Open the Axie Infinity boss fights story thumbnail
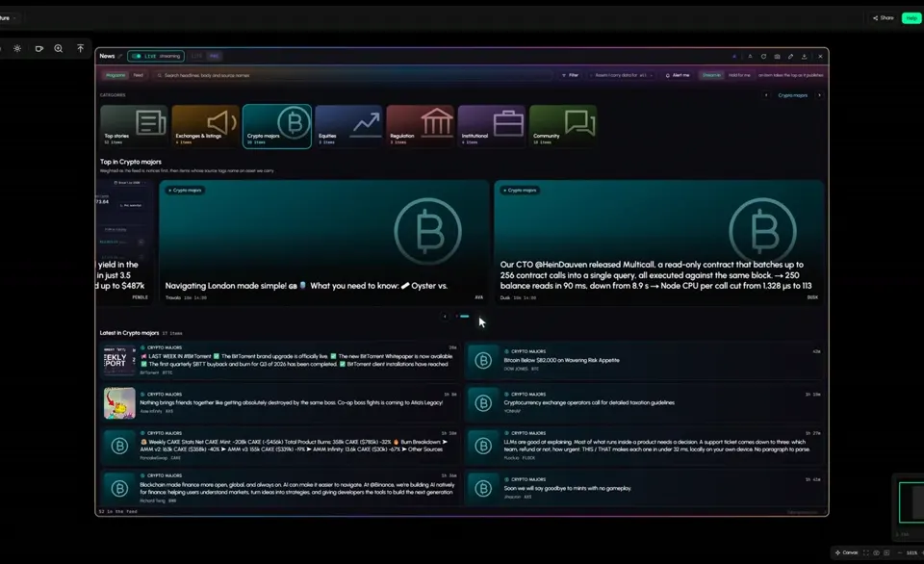The width and height of the screenshot is (924, 564). tap(119, 403)
